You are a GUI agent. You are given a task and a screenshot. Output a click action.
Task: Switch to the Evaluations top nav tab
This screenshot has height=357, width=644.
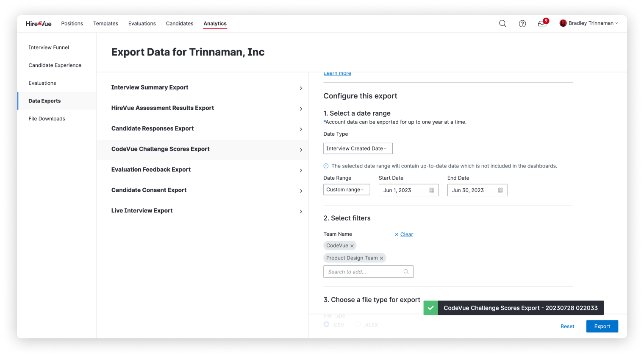tap(142, 24)
